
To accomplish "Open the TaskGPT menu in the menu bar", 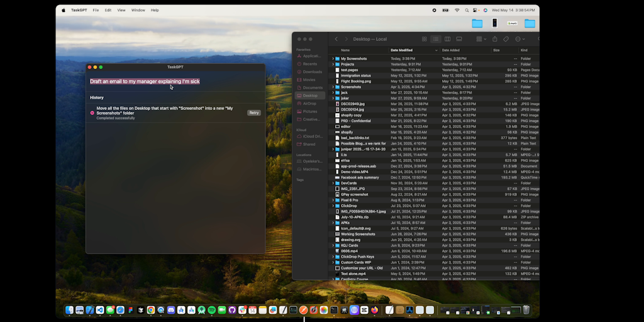I will point(79,10).
